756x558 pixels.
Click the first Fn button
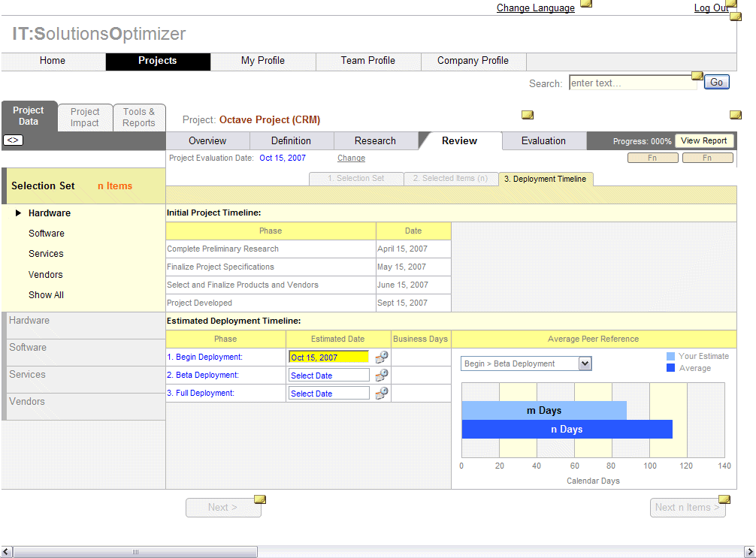pos(652,158)
